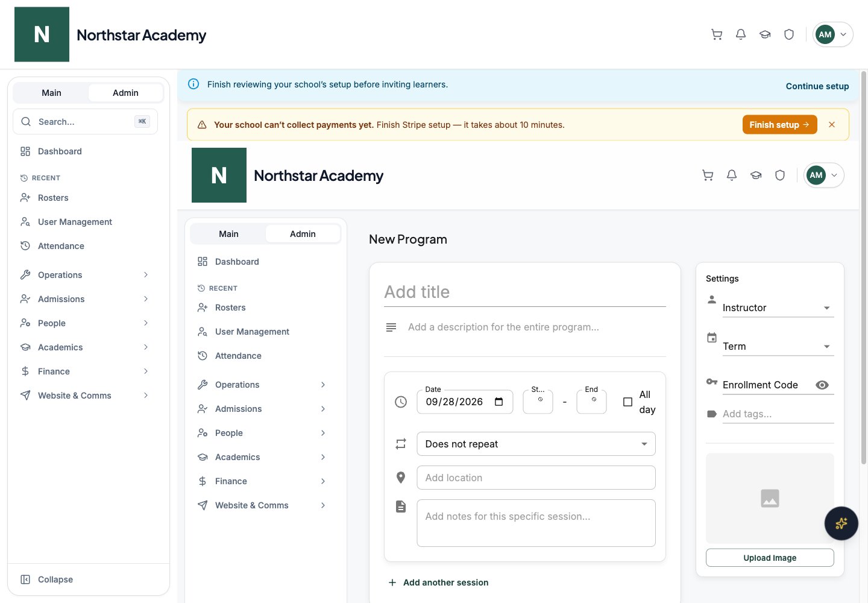
Task: Click the image placeholder above Upload Image
Action: pyautogui.click(x=770, y=498)
